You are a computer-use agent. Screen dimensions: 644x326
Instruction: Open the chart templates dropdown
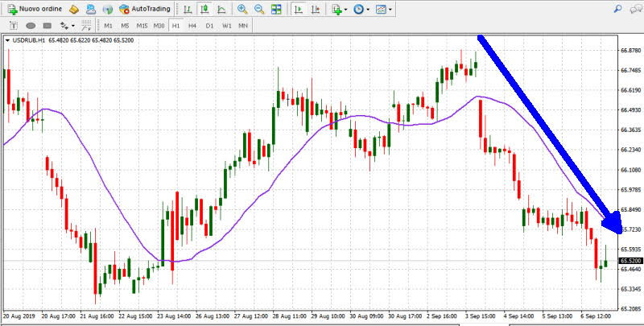click(x=385, y=10)
